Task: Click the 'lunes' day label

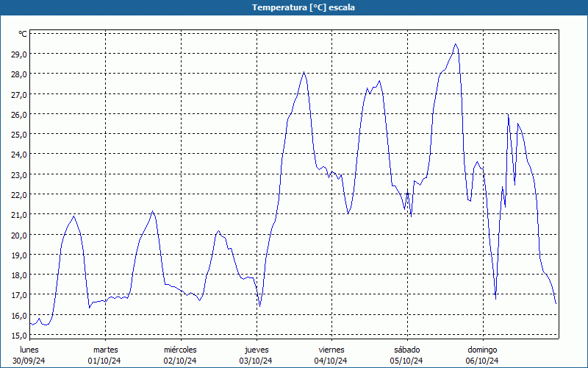Action: tap(29, 350)
